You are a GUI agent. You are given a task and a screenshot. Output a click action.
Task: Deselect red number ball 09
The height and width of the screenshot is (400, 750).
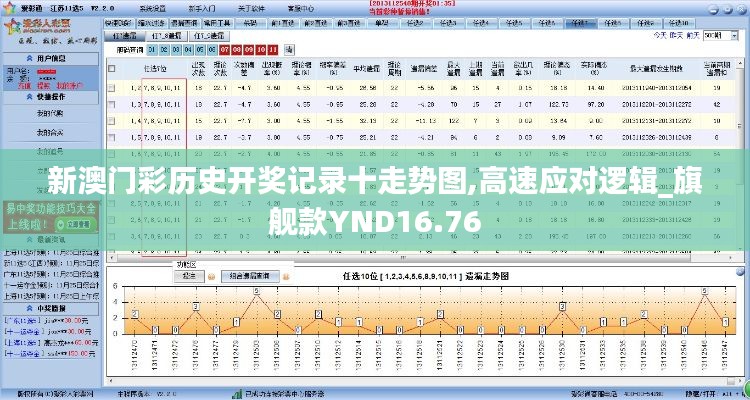249,49
